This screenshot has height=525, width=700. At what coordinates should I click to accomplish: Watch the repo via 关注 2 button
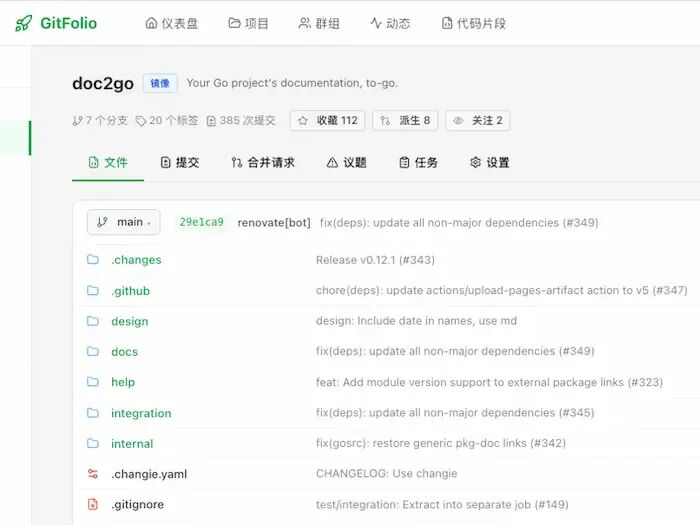click(x=478, y=121)
